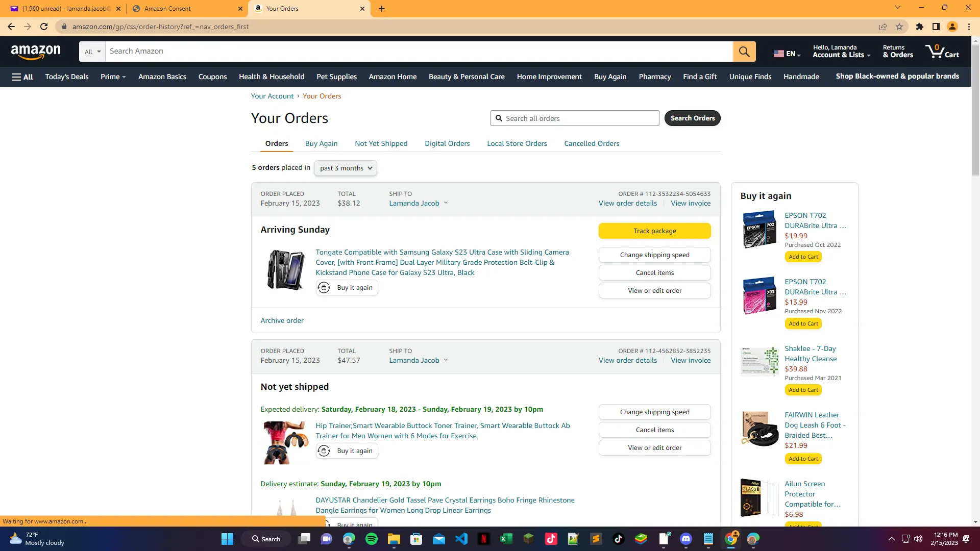Open a new browser tab
Image resolution: width=980 pixels, height=551 pixels.
point(382,9)
